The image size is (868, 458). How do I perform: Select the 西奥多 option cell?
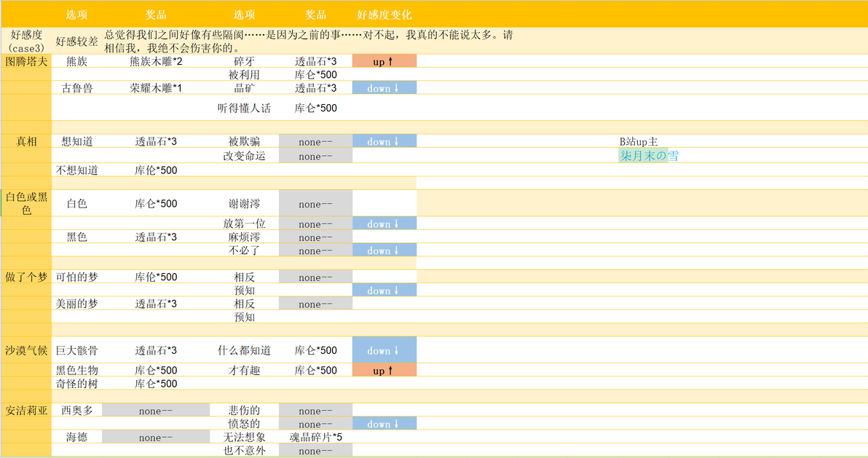[77, 411]
